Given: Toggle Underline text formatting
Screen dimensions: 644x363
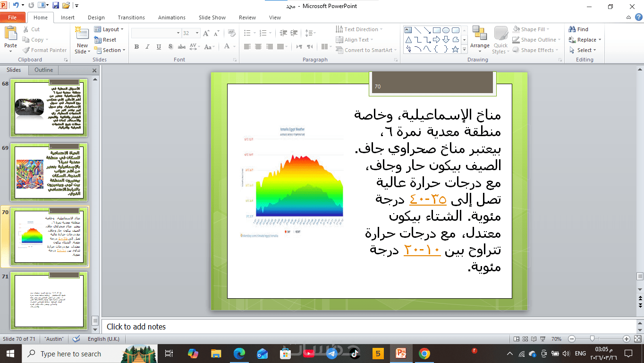Looking at the screenshot, I should click(x=159, y=47).
